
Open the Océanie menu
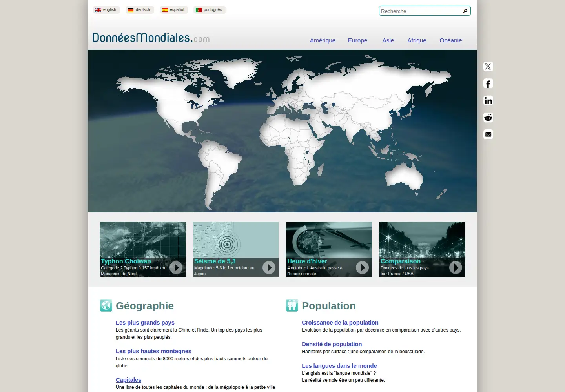(450, 40)
